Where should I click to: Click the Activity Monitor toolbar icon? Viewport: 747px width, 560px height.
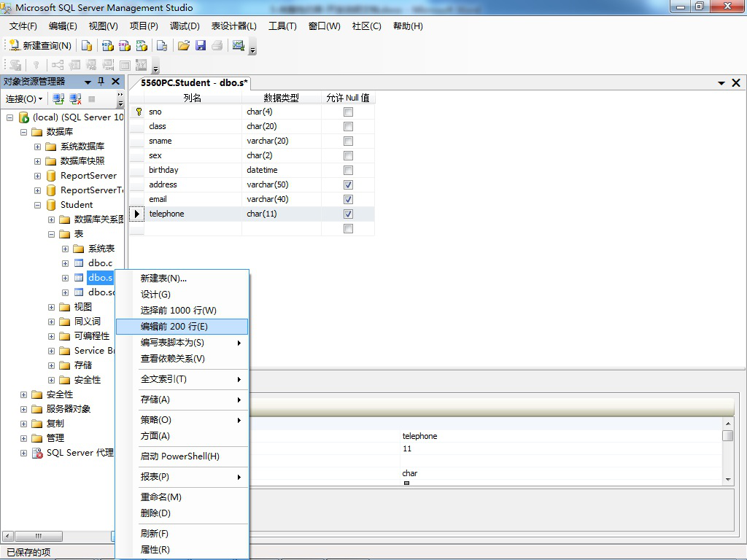(239, 45)
